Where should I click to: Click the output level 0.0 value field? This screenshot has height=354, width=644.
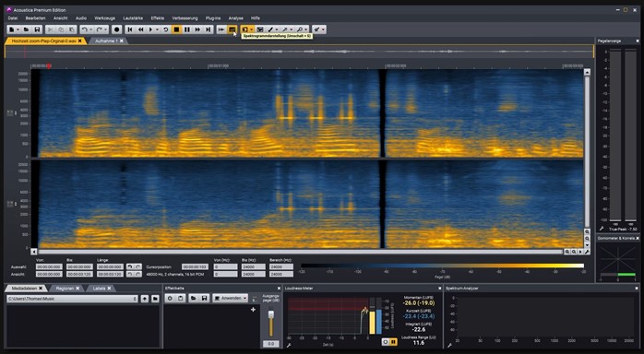point(270,344)
